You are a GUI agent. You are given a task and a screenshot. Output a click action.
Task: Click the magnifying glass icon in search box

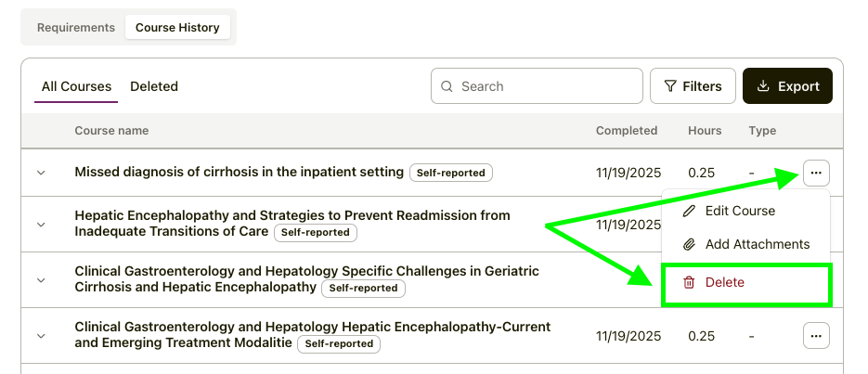click(447, 86)
